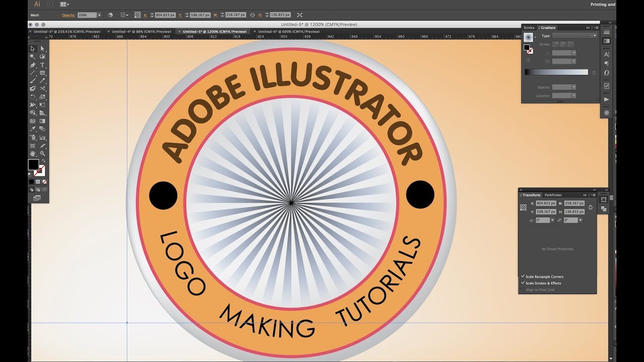The height and width of the screenshot is (362, 644).
Task: Select the Pen tool
Action: 33,65
